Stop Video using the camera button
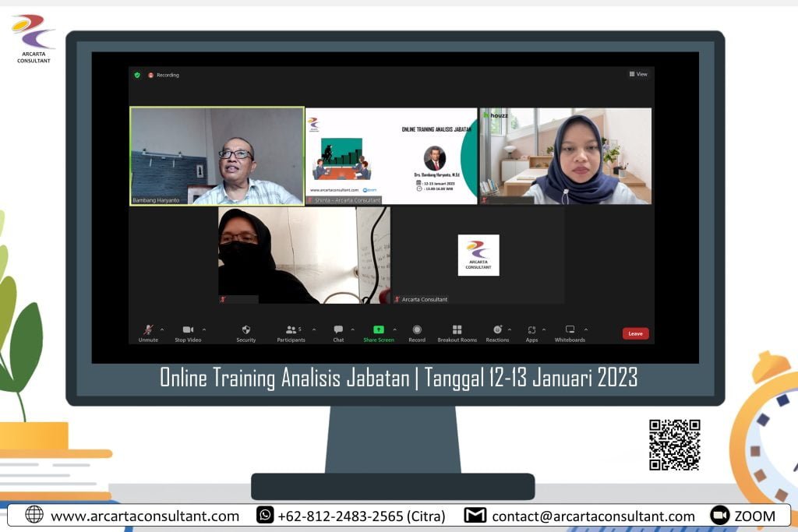The width and height of the screenshot is (798, 532). pos(188,330)
